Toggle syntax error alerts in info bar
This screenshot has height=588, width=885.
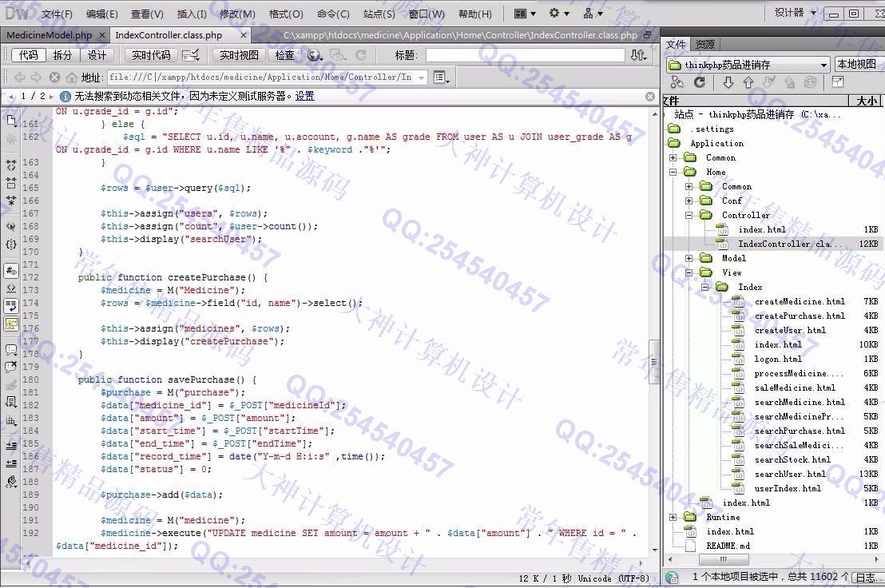10,324
